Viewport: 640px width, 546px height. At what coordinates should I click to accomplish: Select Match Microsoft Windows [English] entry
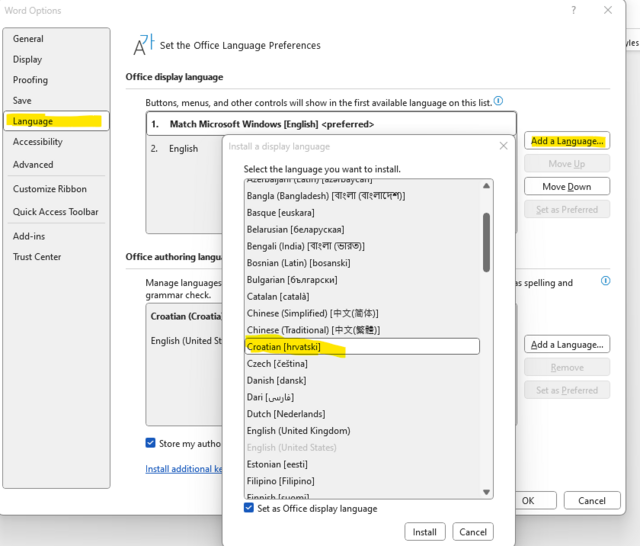[x=331, y=124]
